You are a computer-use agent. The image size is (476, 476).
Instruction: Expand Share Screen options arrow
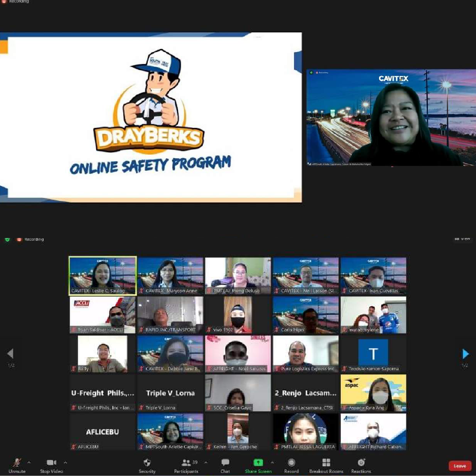coord(272,463)
